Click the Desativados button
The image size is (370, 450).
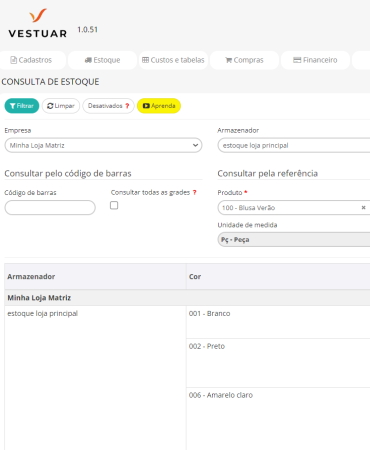point(108,106)
